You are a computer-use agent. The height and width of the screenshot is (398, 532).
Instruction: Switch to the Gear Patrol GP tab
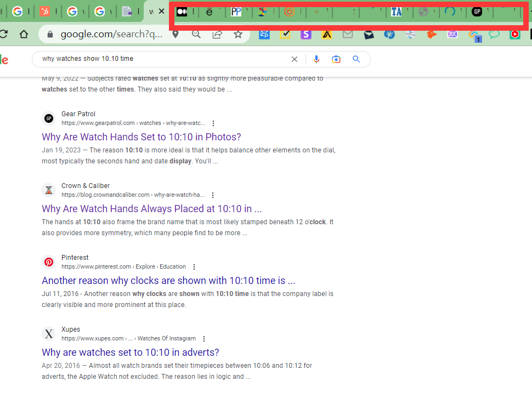(x=479, y=12)
